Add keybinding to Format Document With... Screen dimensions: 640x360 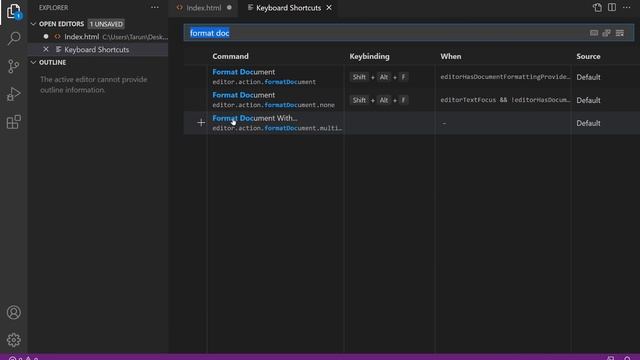coord(201,122)
